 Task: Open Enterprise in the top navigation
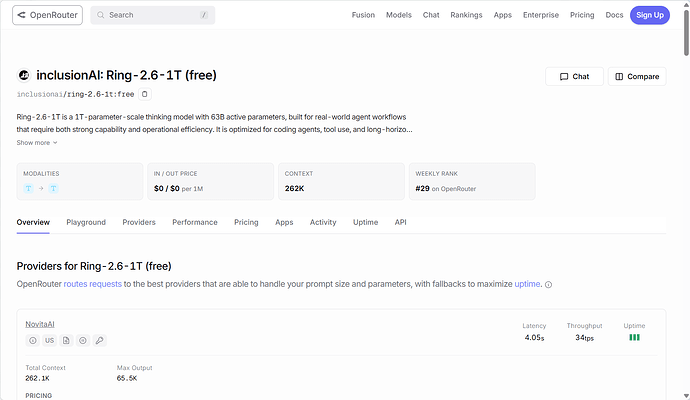coord(540,15)
